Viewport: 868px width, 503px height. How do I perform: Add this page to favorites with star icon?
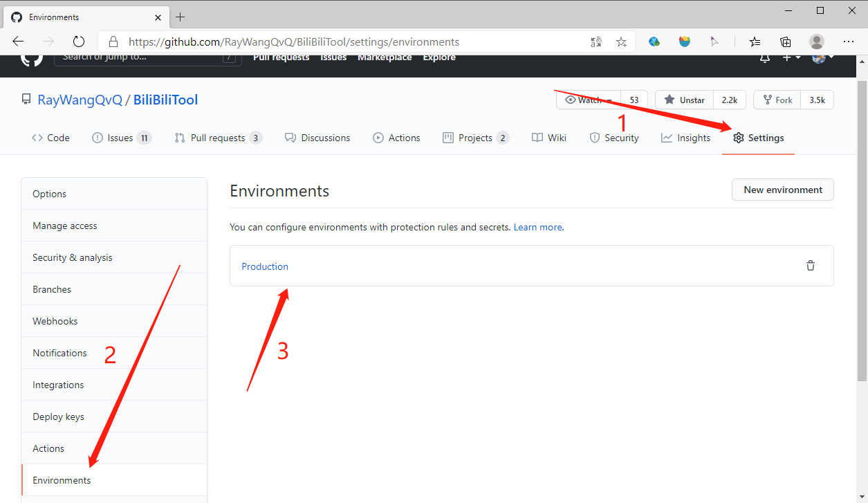pos(621,42)
